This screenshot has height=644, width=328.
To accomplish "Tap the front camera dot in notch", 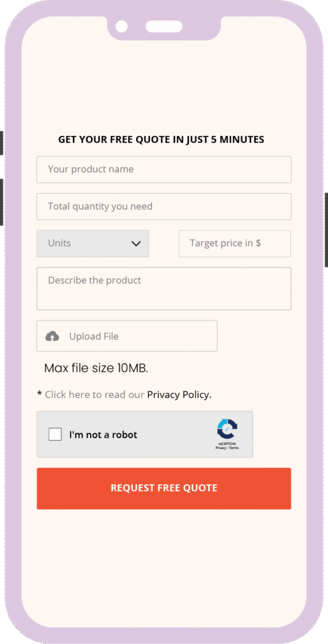I will [122, 26].
